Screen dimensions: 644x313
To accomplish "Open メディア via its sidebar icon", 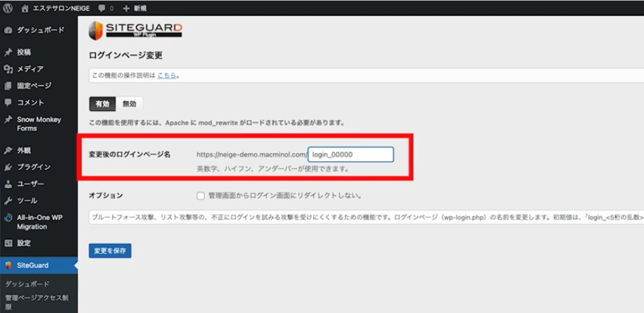I will pos(8,69).
